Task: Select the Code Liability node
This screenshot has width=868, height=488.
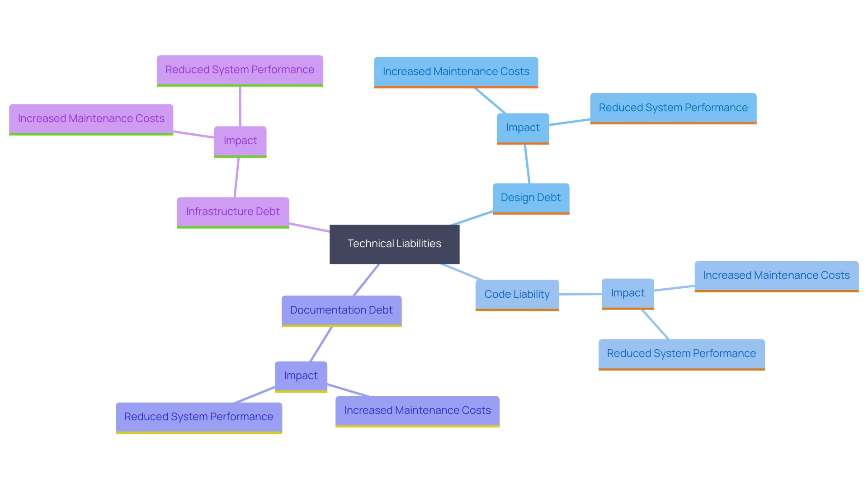Action: 513,292
